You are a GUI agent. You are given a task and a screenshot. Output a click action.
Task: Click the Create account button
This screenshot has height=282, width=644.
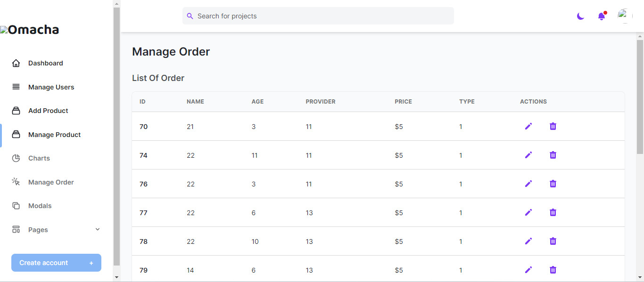(56, 263)
